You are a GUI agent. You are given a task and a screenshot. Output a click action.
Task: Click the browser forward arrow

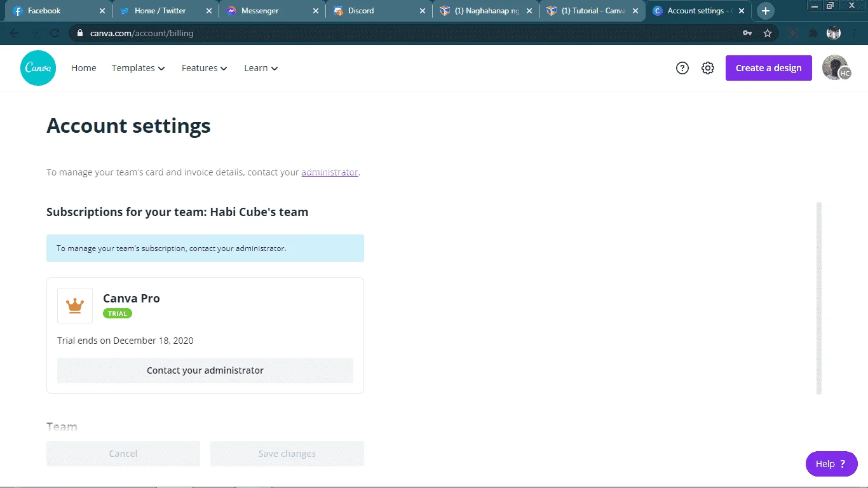[x=34, y=33]
